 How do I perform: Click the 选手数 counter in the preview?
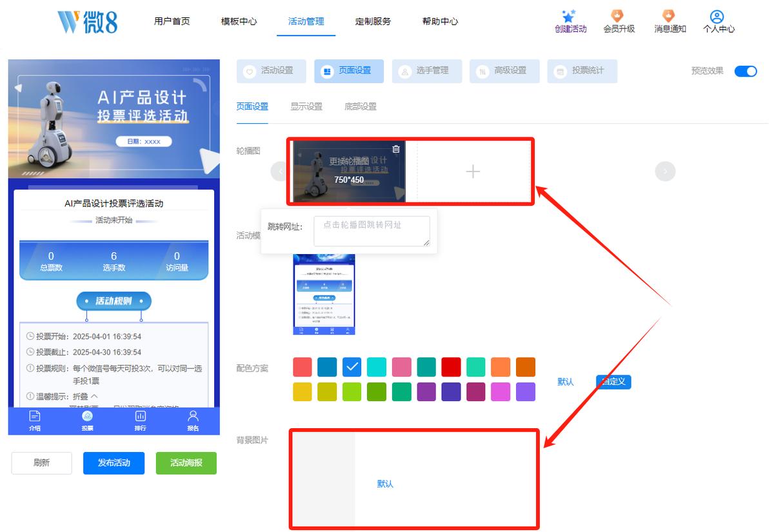114,261
